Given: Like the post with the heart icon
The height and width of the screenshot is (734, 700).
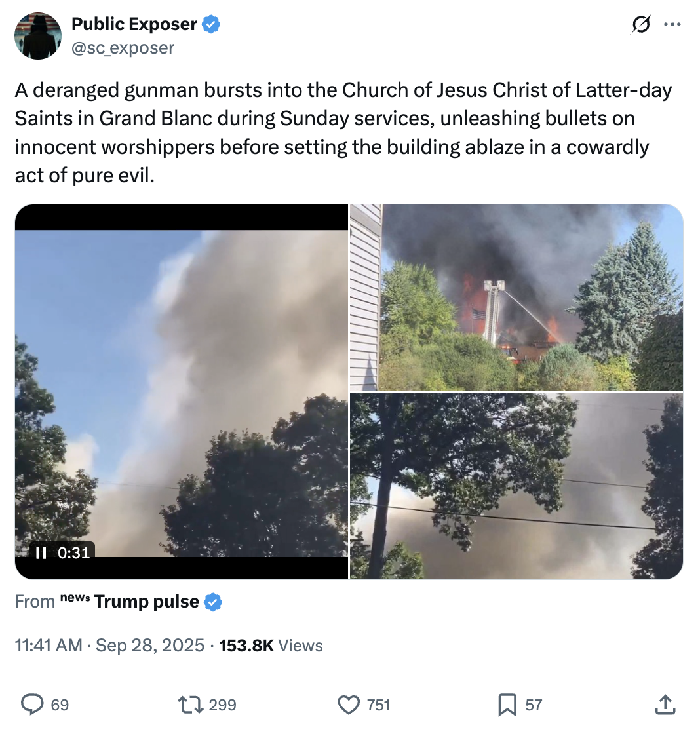Looking at the screenshot, I should pyautogui.click(x=349, y=705).
